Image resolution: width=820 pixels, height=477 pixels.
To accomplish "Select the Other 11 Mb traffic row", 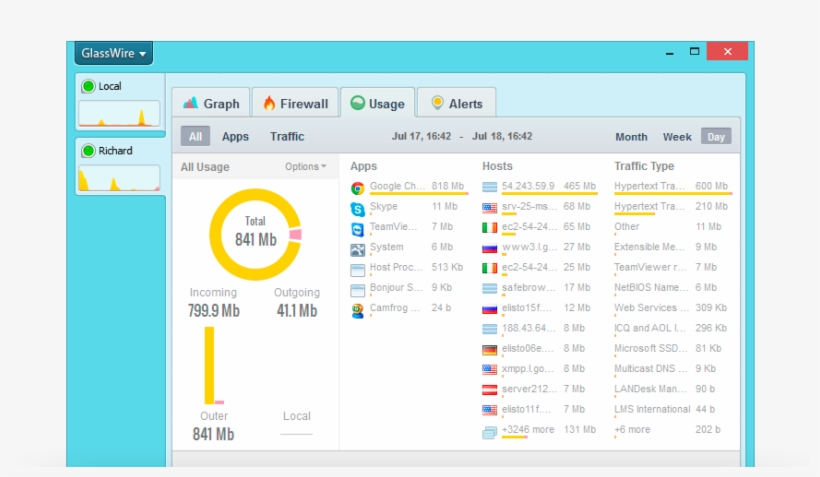I will pyautogui.click(x=671, y=228).
